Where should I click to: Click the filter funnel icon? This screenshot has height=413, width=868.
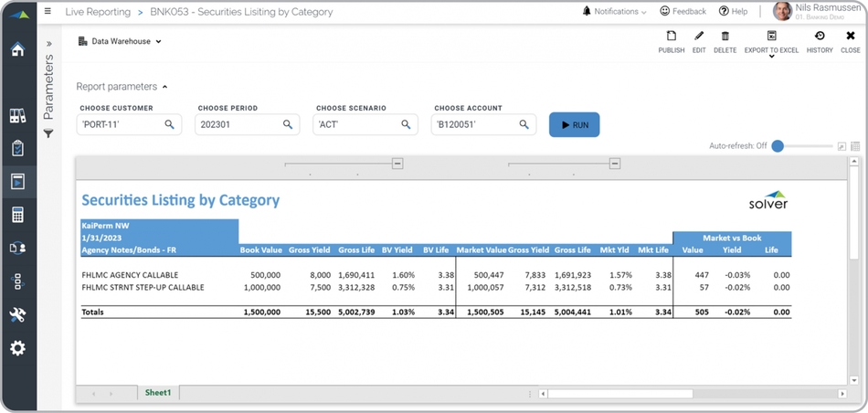[x=48, y=133]
